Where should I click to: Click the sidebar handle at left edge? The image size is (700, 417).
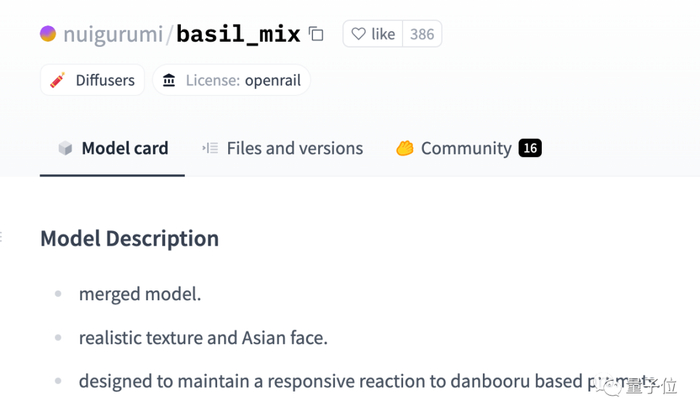tap(1, 238)
